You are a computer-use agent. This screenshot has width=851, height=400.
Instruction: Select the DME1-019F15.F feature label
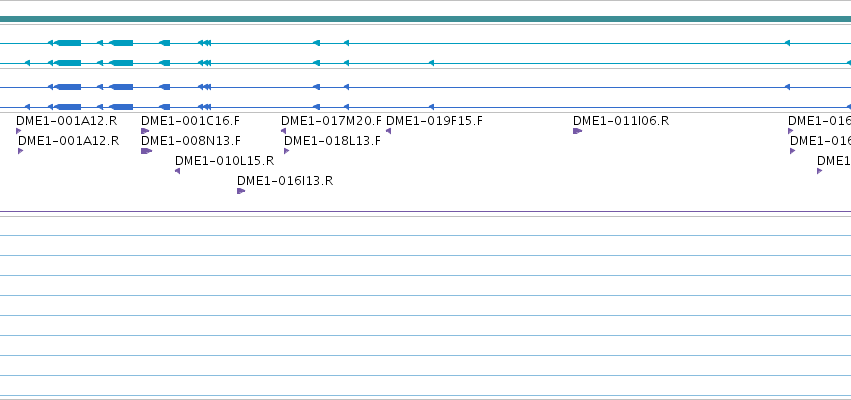tap(434, 120)
